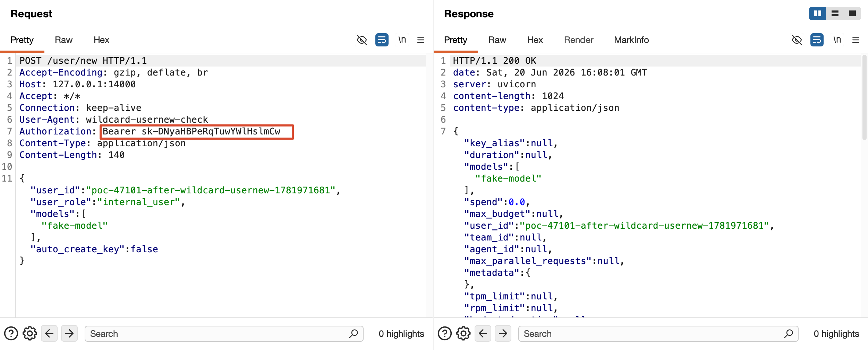
Task: Open settings gear icon under Response panel
Action: [463, 334]
